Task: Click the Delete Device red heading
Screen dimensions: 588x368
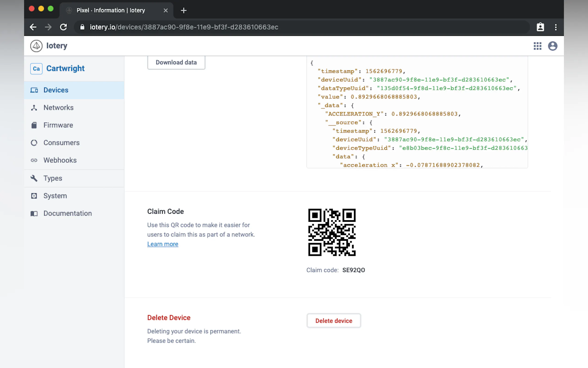Action: tap(169, 318)
